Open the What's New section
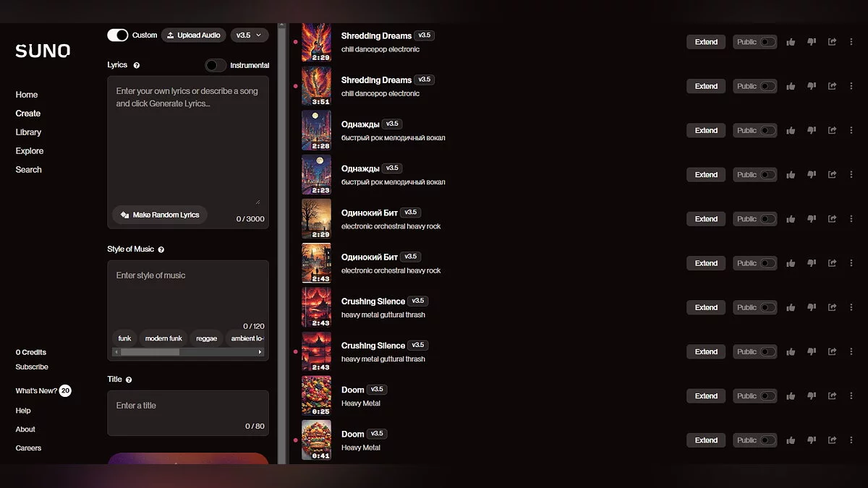 coord(43,390)
